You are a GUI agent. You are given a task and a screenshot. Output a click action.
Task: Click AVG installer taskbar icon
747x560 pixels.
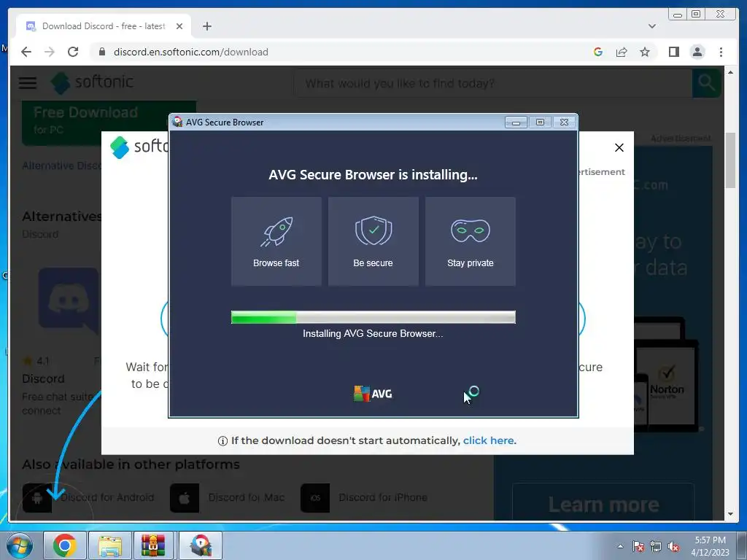[x=201, y=545]
